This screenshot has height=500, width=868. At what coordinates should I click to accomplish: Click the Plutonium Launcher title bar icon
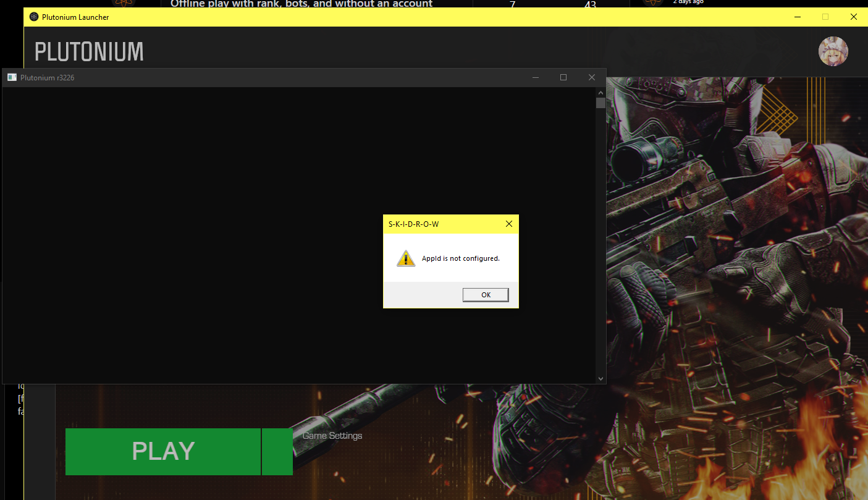34,17
